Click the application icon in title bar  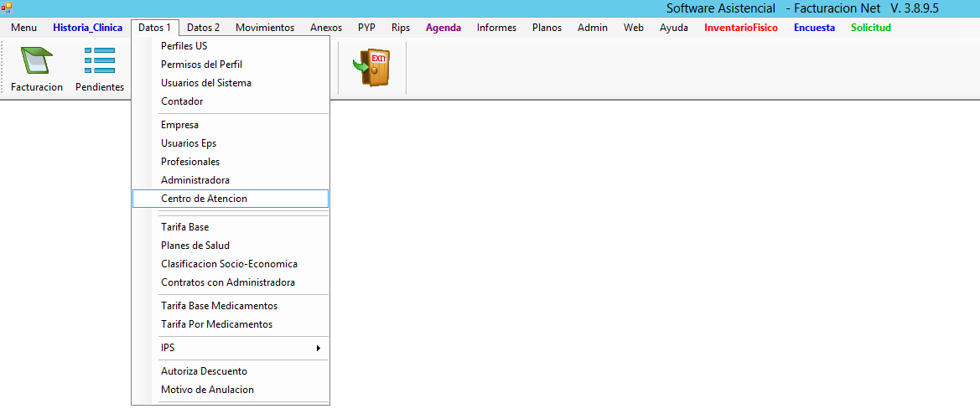(x=7, y=8)
